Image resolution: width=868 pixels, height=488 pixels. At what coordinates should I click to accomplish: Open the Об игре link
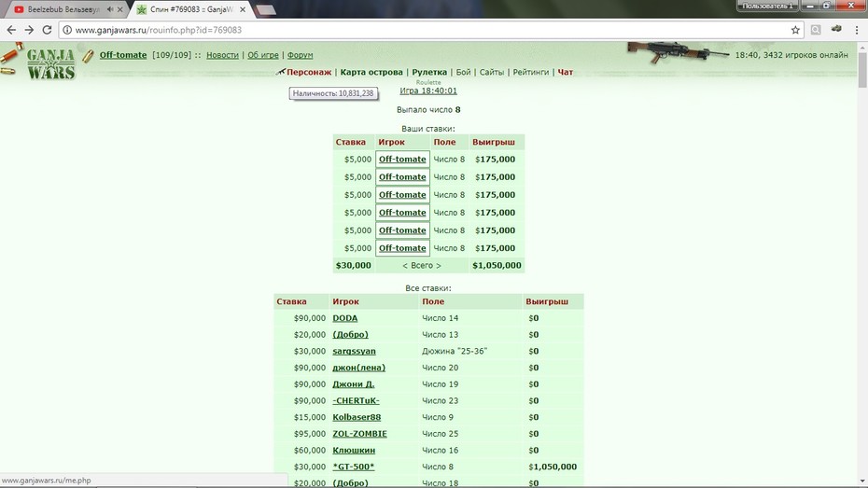click(263, 55)
